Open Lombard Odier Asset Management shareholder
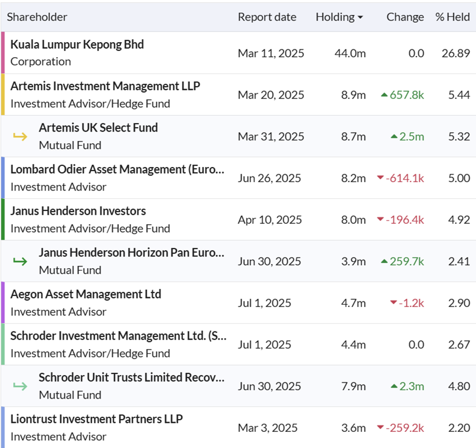The height and width of the screenshot is (448, 476). (x=118, y=169)
